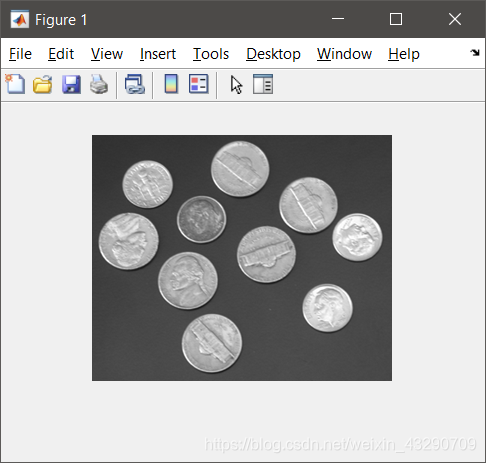Open the Edit menu
Image resolution: width=486 pixels, height=463 pixels.
61,54
